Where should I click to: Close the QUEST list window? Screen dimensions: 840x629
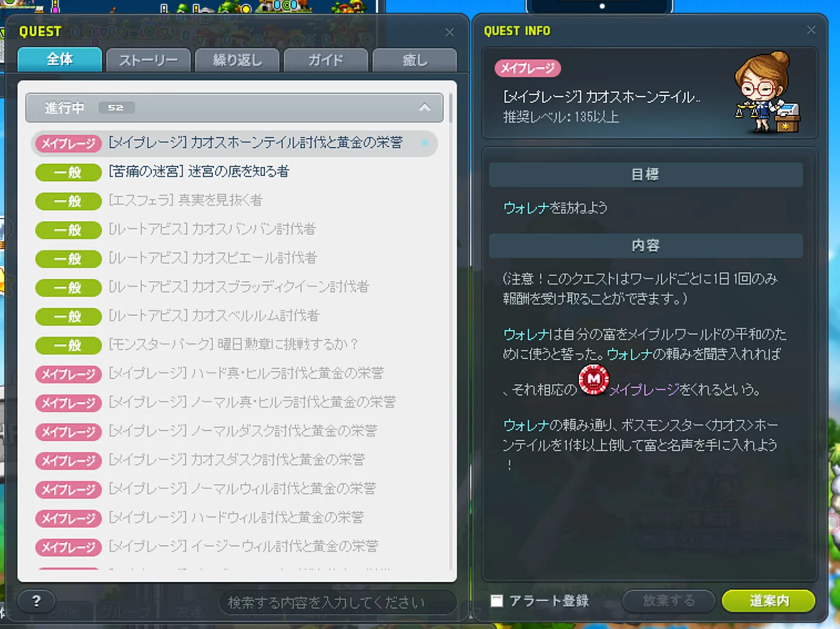[x=449, y=32]
